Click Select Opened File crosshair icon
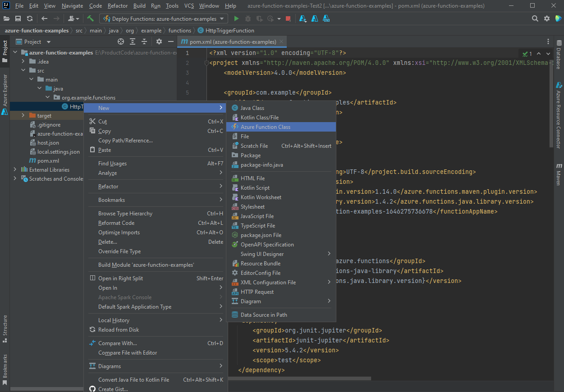Viewport: 564px width, 392px height. (121, 41)
